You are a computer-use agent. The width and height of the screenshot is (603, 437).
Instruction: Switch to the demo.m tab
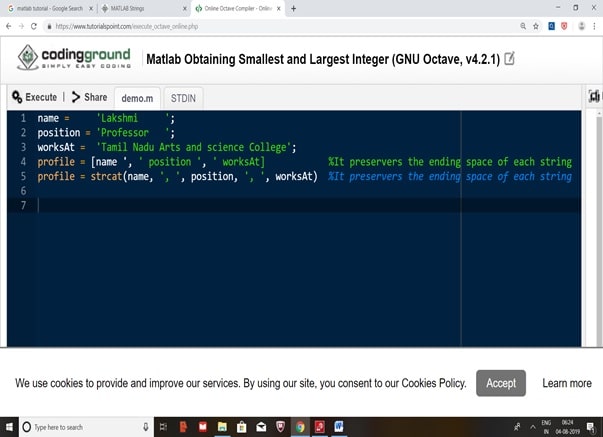point(137,98)
